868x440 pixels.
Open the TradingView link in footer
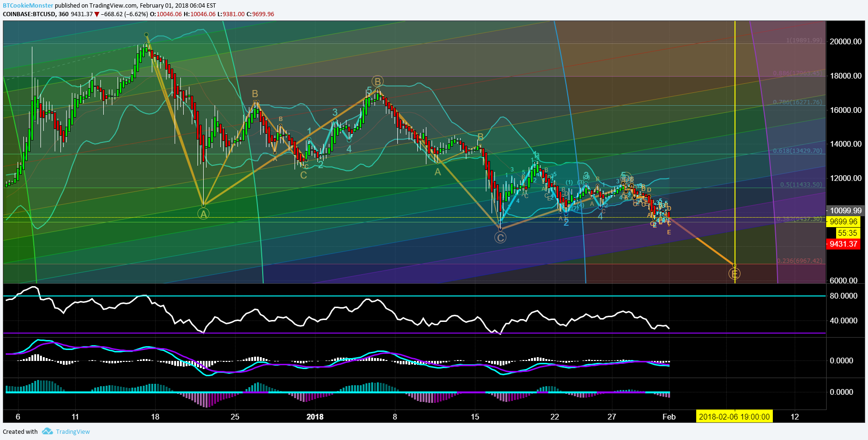73,432
